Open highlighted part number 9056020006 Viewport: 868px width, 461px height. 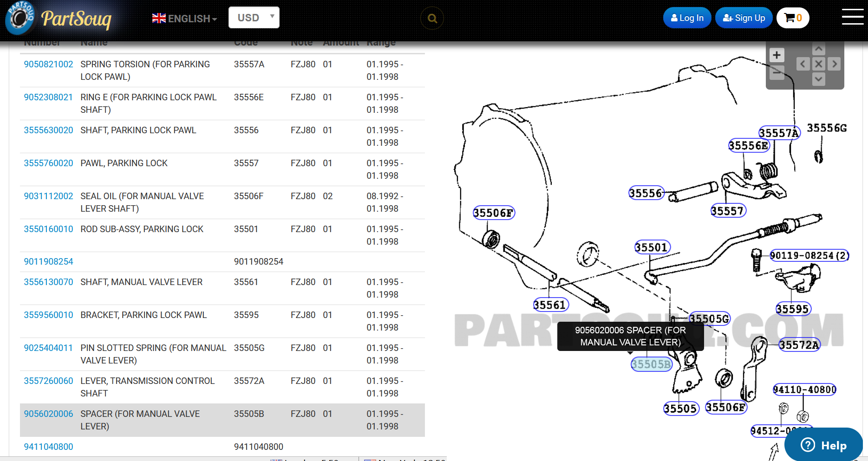[49, 414]
